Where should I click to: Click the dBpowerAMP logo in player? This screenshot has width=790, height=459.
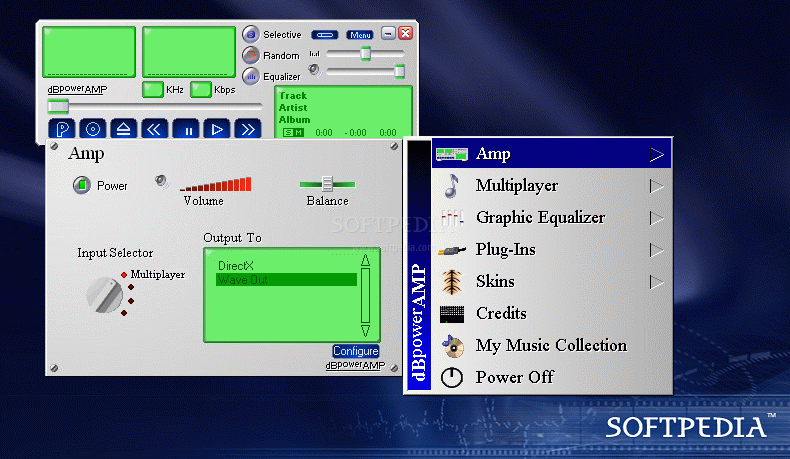77,89
